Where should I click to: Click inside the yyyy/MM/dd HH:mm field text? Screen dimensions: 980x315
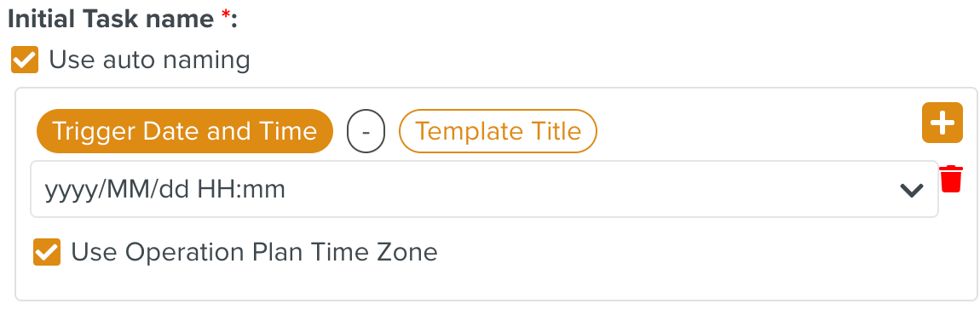click(x=165, y=190)
